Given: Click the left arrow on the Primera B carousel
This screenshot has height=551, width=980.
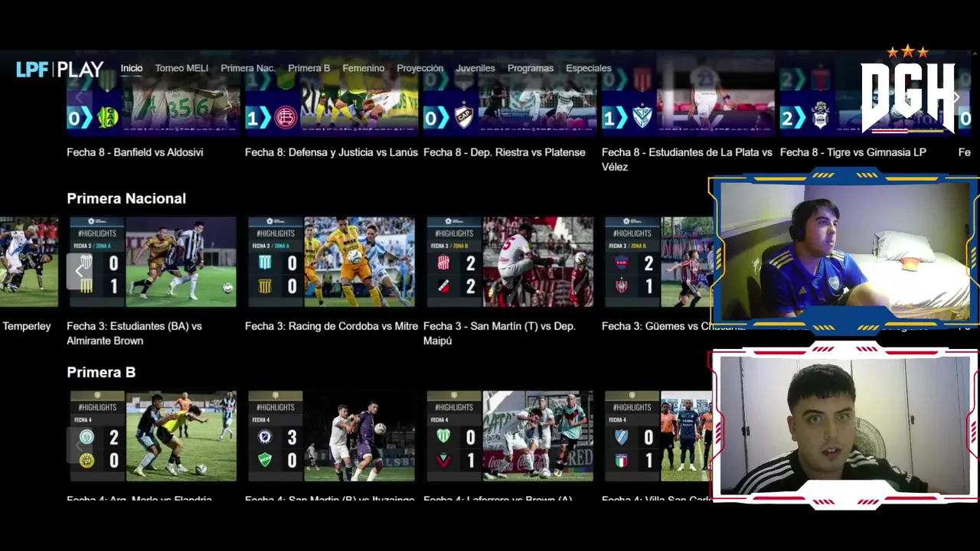Looking at the screenshot, I should 79,445.
